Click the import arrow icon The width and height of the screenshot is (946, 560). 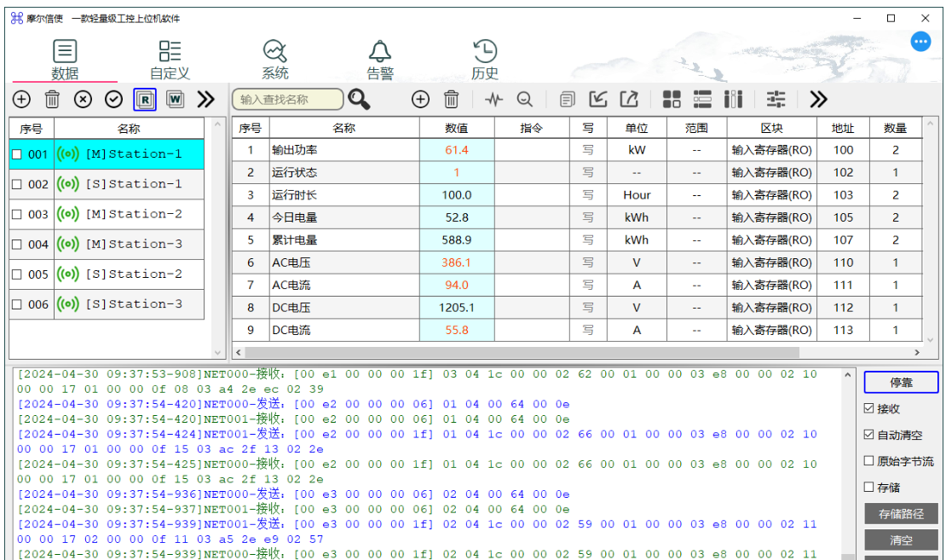[x=598, y=99]
